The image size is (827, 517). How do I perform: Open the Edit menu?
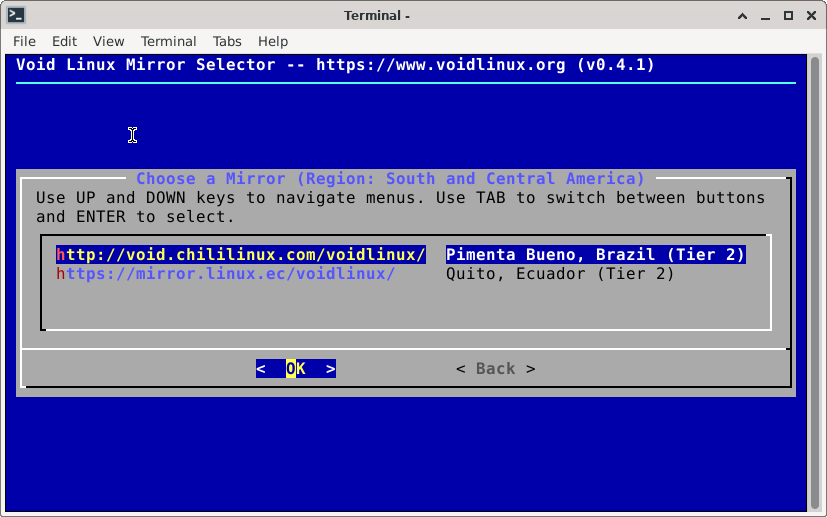pos(64,41)
